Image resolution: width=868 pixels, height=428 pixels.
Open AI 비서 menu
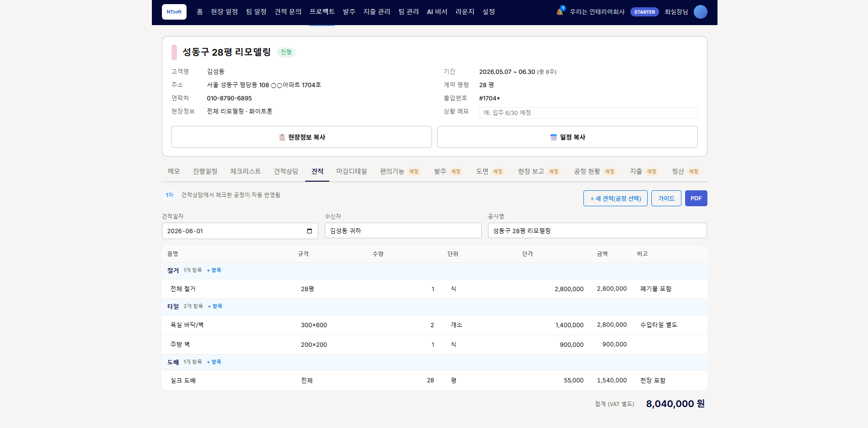click(x=437, y=12)
